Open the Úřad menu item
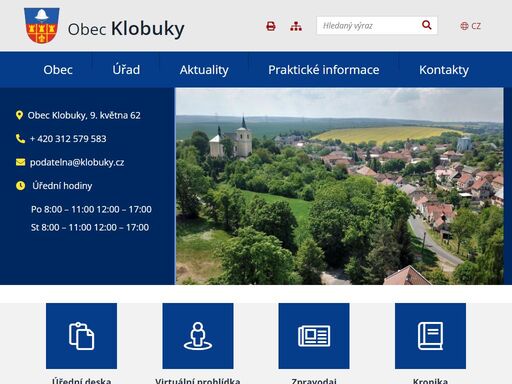This screenshot has width=512, height=384. [x=126, y=70]
